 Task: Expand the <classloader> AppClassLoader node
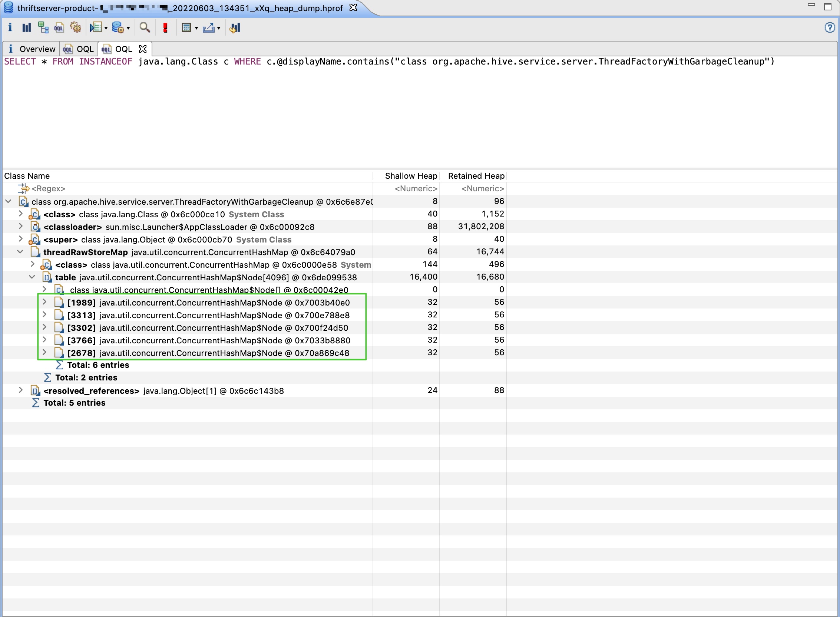click(x=21, y=227)
